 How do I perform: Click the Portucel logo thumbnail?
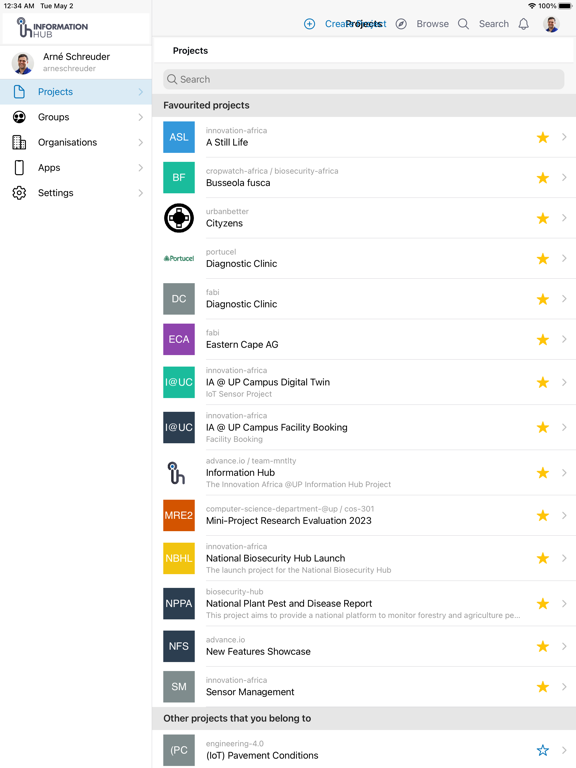click(x=179, y=258)
